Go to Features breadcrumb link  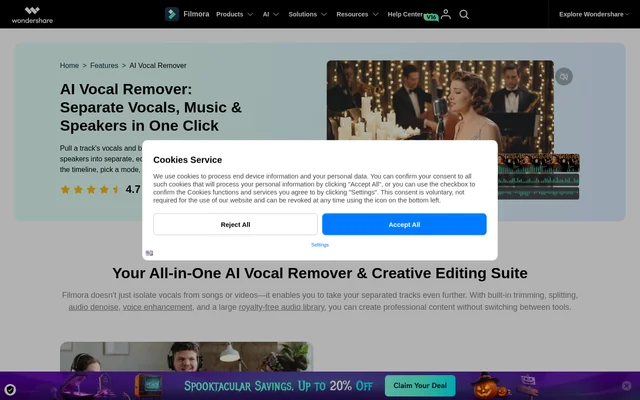point(104,65)
